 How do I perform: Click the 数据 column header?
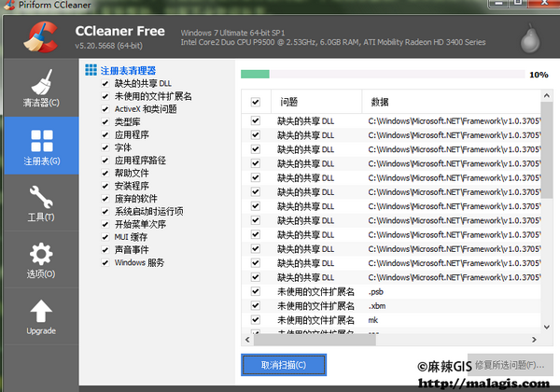coord(452,102)
